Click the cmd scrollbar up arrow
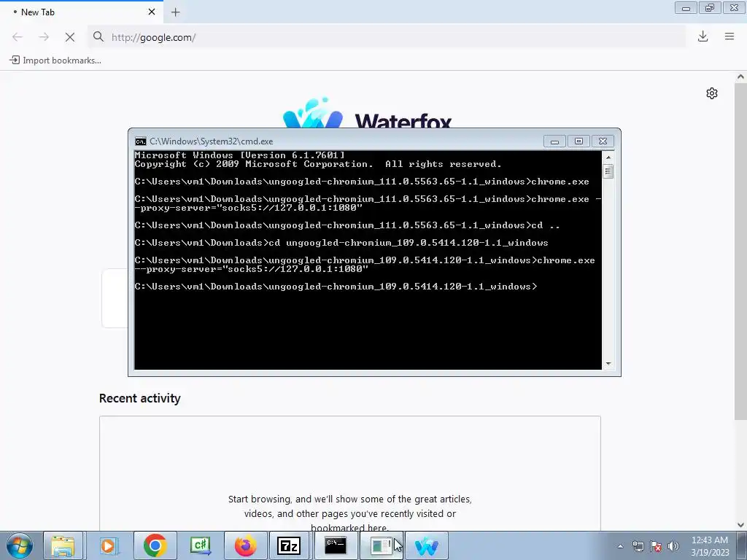This screenshot has width=747, height=560. pyautogui.click(x=608, y=157)
